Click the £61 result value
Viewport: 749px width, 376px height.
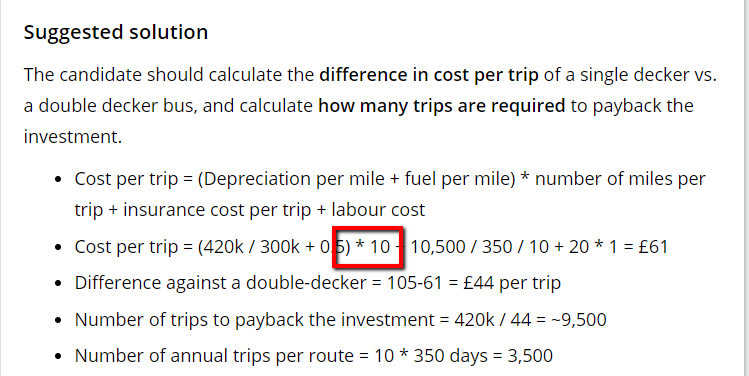click(x=653, y=247)
